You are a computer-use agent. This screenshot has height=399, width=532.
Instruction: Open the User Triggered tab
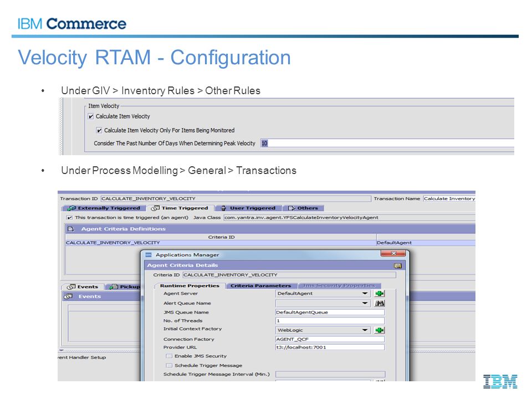coord(248,208)
